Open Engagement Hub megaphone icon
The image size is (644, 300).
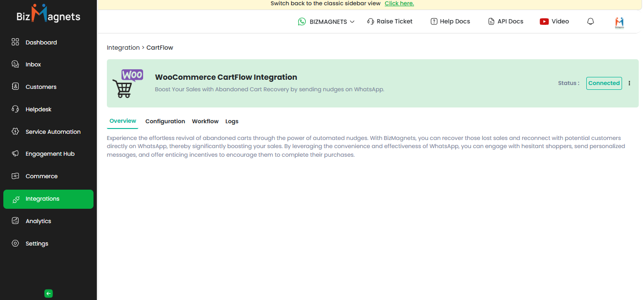(15, 154)
